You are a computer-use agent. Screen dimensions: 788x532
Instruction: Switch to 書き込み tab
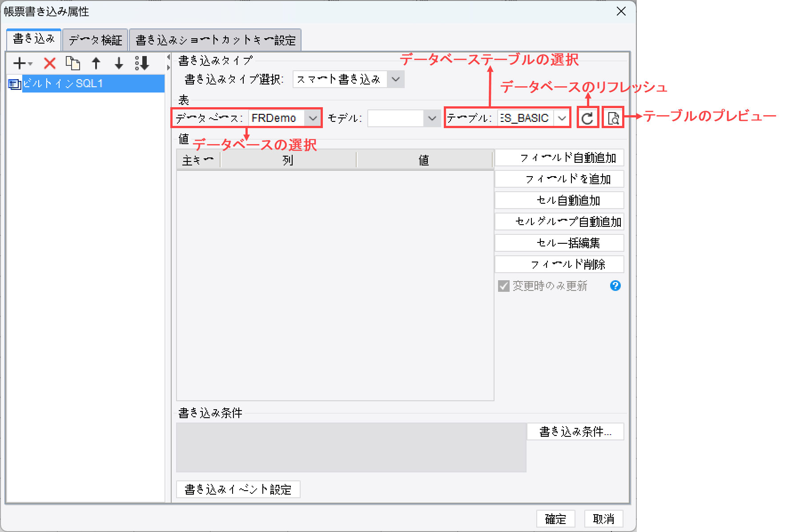click(34, 40)
